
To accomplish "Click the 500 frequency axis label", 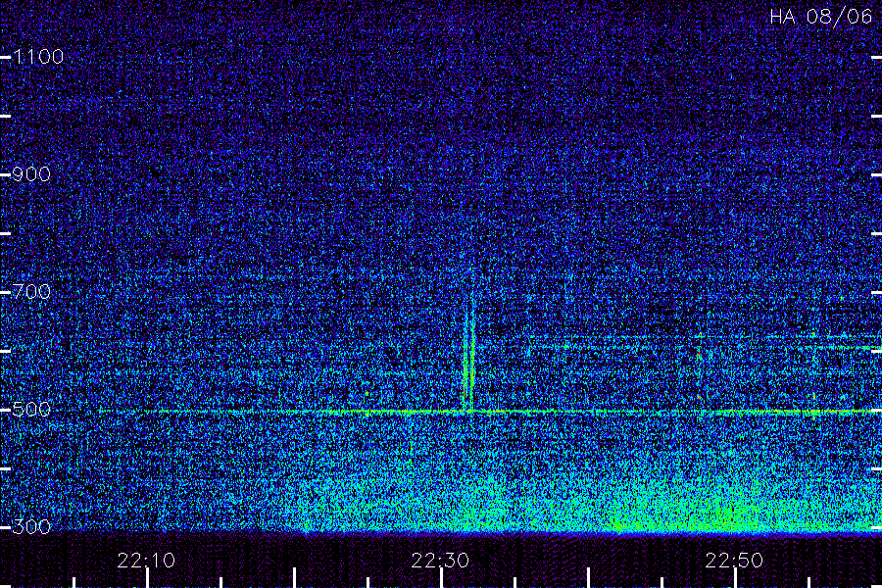I will click(31, 409).
